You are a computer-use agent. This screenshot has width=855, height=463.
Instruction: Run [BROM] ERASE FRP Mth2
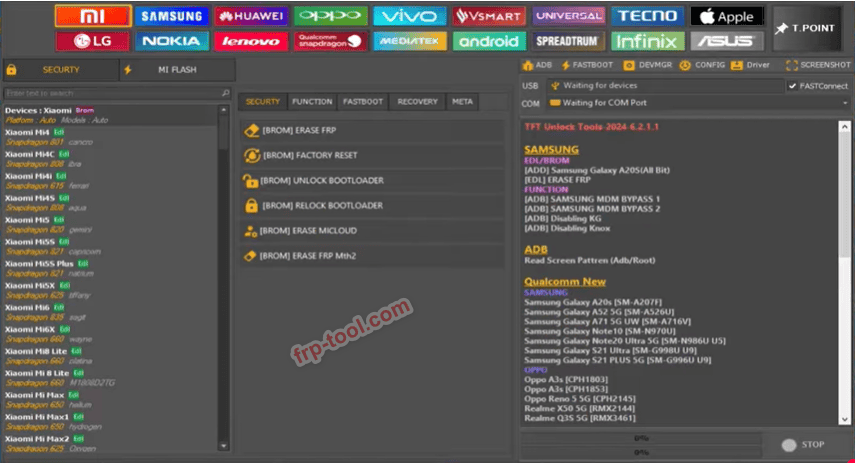coord(372,256)
